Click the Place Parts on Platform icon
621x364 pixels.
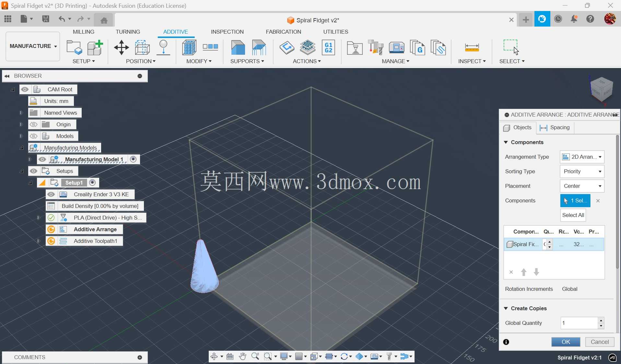pyautogui.click(x=163, y=48)
